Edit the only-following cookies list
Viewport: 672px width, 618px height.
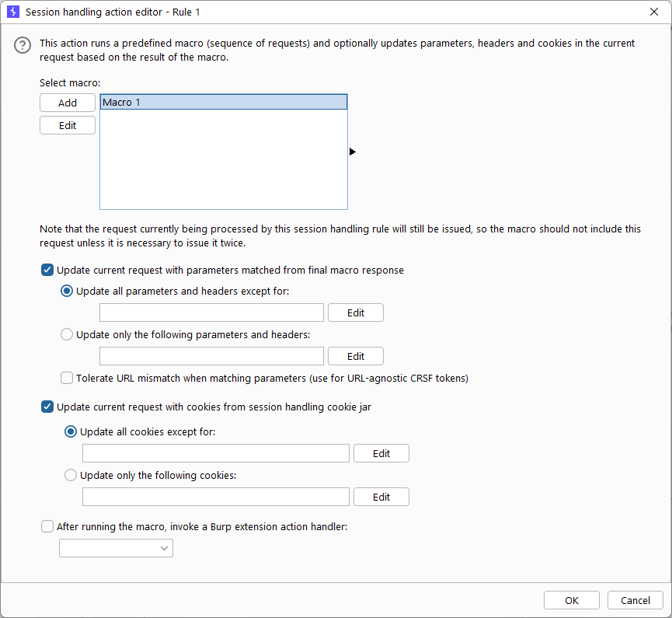click(381, 497)
